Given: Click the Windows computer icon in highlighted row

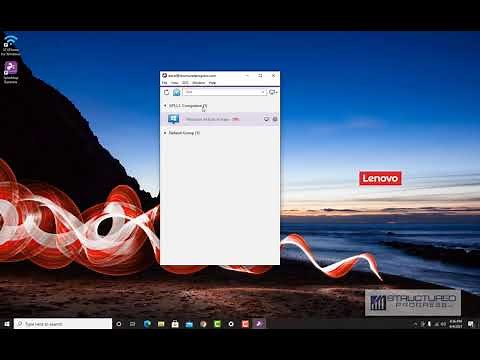Looking at the screenshot, I should (x=174, y=119).
